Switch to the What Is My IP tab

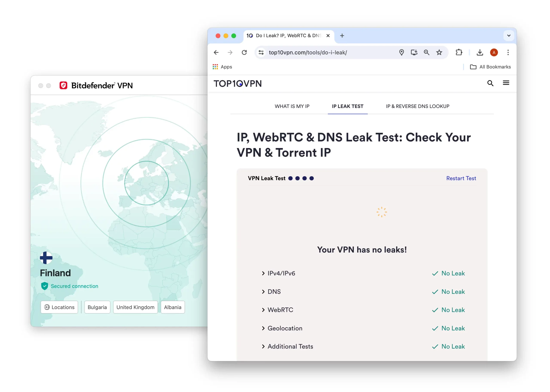292,106
